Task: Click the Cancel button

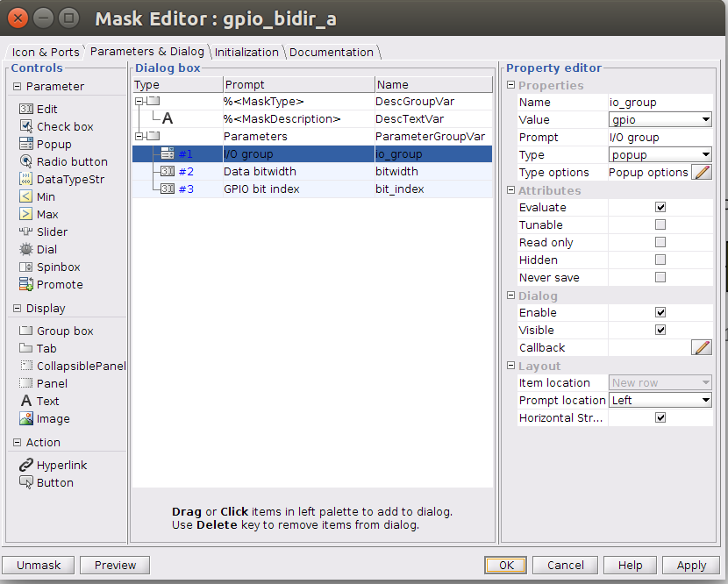Action: [x=566, y=565]
